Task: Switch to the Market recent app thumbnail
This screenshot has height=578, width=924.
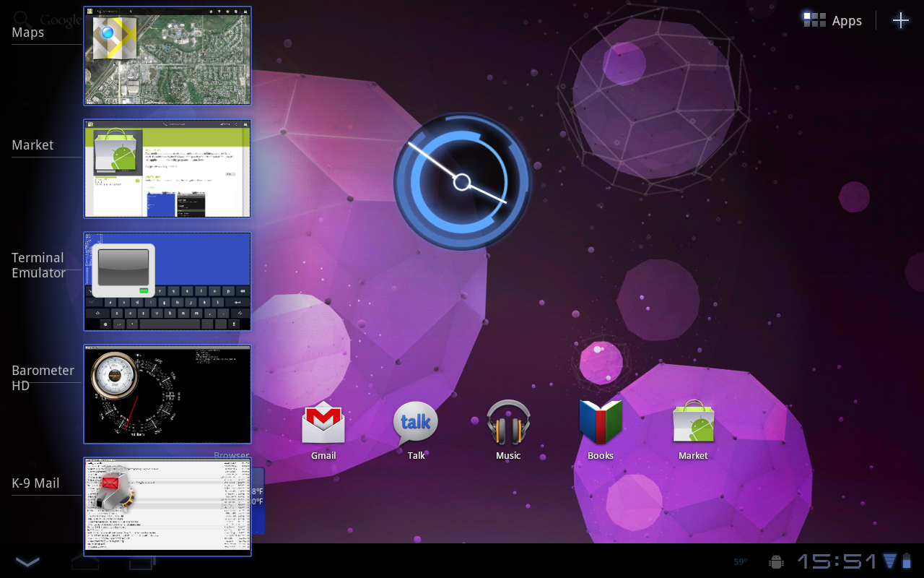Action: coord(167,169)
